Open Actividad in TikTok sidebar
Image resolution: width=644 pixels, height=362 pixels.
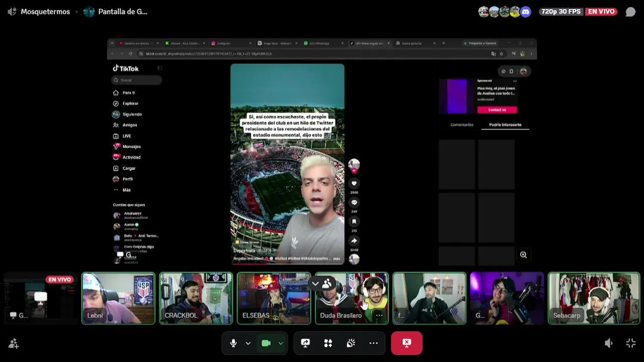[127, 157]
